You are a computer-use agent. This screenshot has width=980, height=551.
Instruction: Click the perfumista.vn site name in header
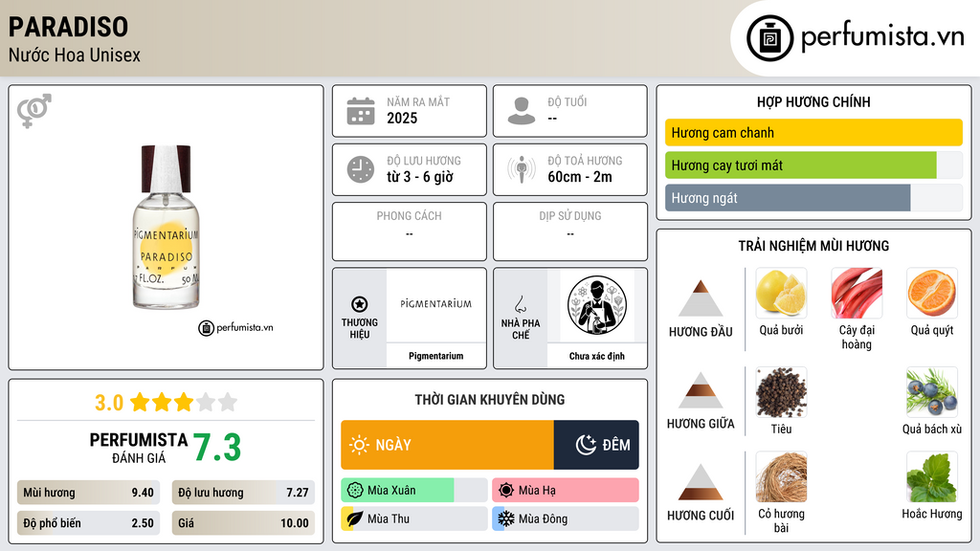(x=882, y=37)
